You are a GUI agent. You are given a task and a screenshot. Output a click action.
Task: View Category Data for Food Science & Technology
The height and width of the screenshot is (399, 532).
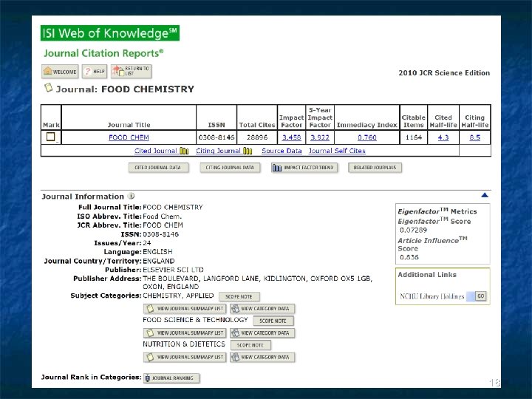[x=262, y=333]
